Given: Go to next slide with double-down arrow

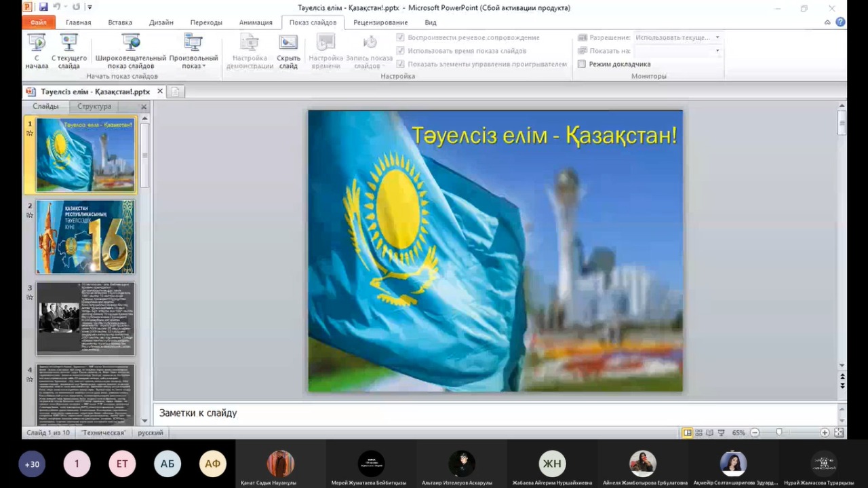Looking at the screenshot, I should coord(842,385).
